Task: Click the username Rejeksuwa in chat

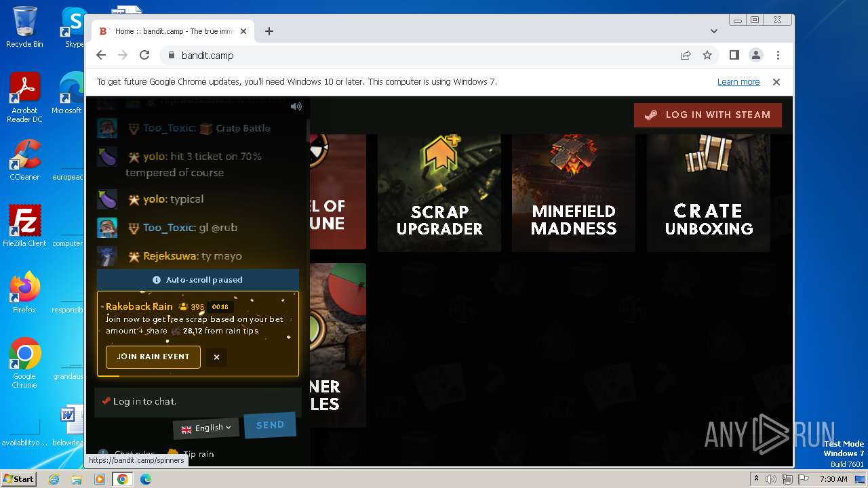Action: pos(170,256)
